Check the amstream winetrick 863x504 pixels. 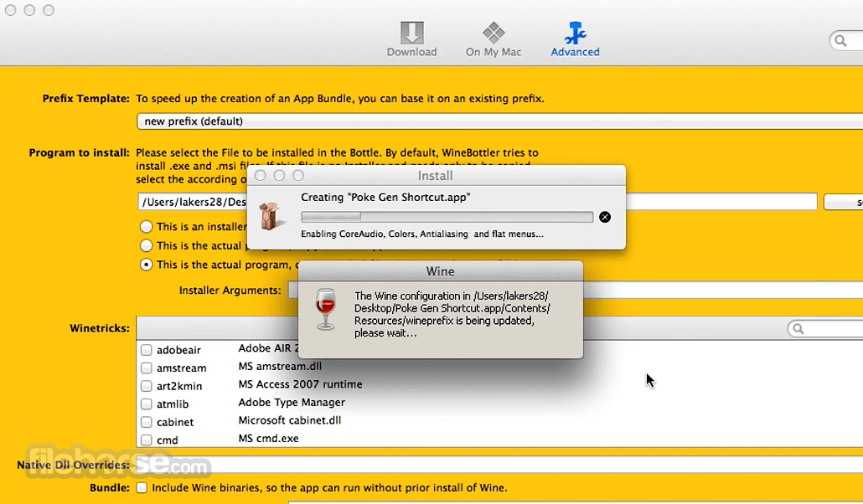tap(146, 368)
